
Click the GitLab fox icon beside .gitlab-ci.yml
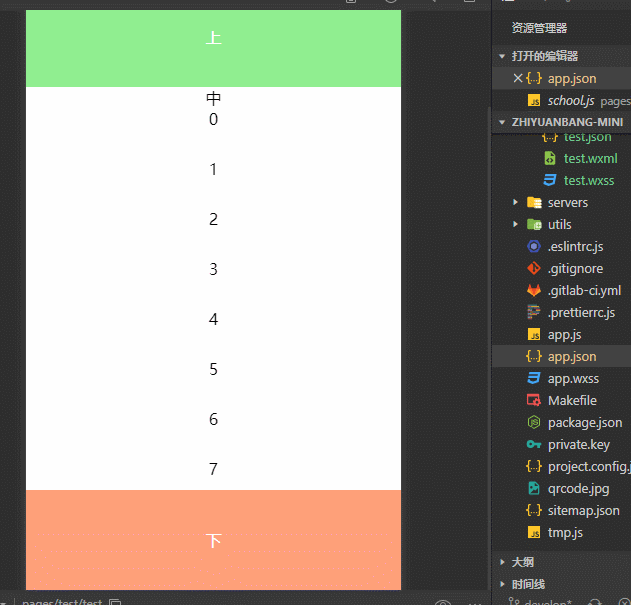click(x=534, y=290)
